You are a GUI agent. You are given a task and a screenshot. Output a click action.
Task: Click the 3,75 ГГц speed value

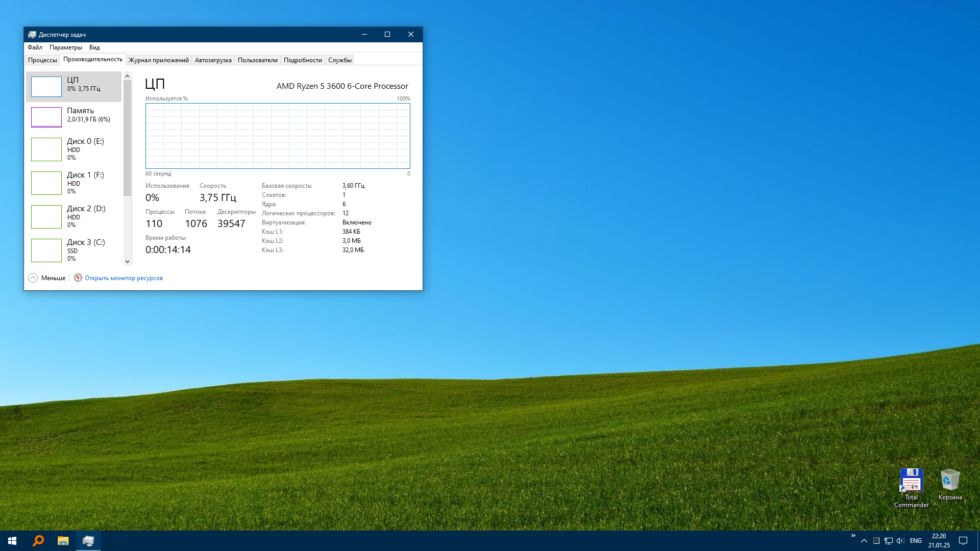[218, 198]
